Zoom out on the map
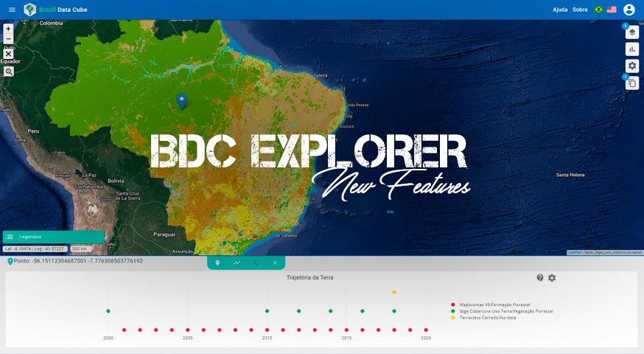 8,39
